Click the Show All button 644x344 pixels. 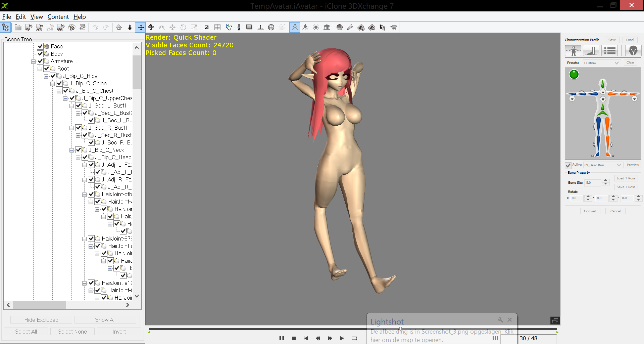[x=105, y=320]
